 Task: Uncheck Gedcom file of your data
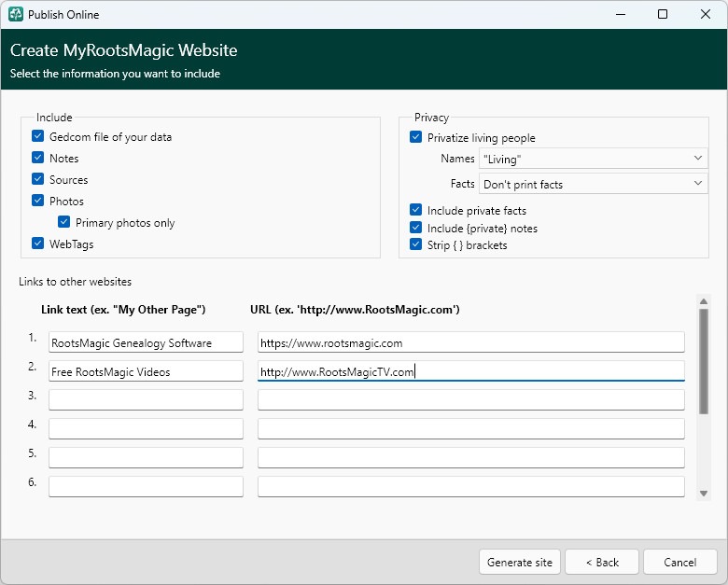tap(38, 136)
